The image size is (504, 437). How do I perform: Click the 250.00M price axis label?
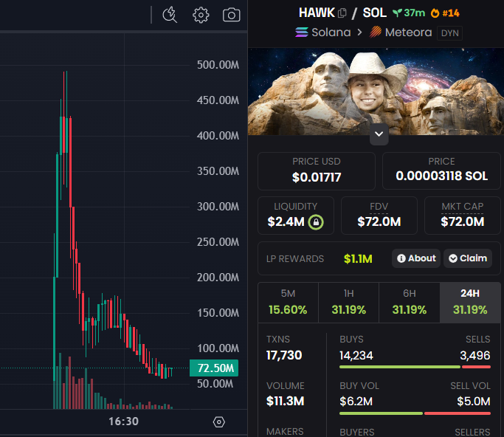218,242
